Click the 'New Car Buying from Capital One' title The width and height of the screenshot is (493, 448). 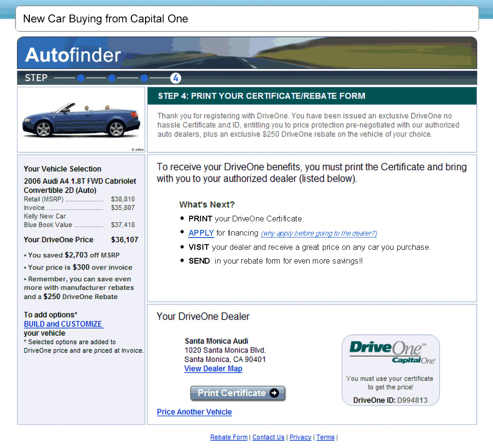click(106, 19)
